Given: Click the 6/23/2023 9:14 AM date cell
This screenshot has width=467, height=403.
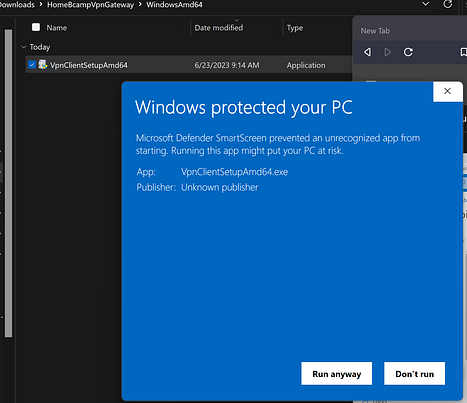Looking at the screenshot, I should click(x=227, y=65).
